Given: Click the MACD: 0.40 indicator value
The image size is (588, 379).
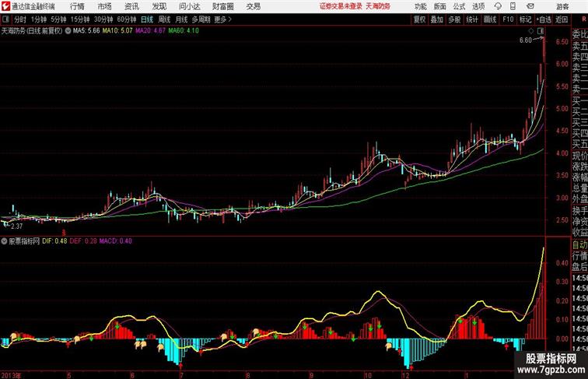Looking at the screenshot, I should tap(115, 241).
